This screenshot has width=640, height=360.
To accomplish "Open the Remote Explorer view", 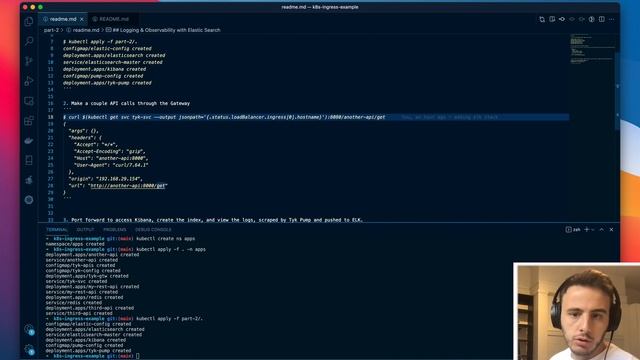I will point(29,101).
